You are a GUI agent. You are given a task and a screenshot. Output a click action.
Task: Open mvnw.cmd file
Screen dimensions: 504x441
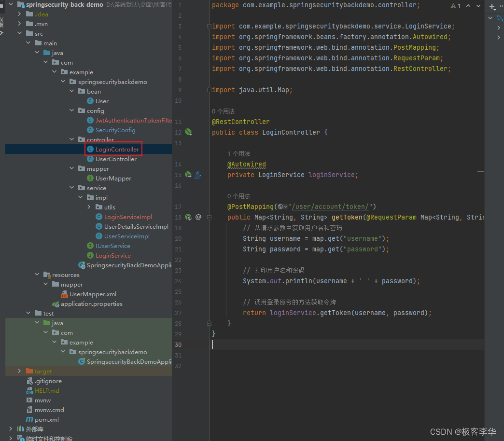(x=45, y=410)
